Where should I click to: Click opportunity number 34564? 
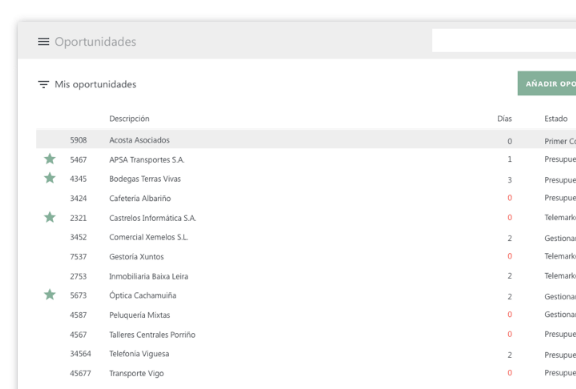coord(80,354)
